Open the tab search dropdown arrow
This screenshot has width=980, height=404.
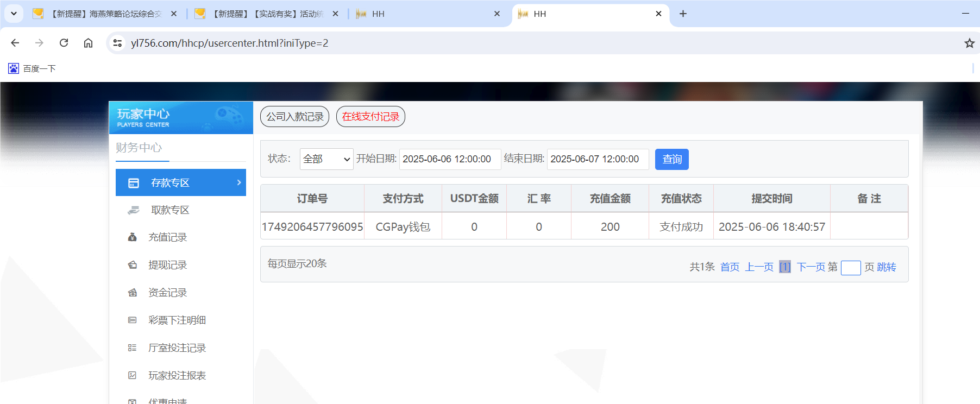[14, 14]
